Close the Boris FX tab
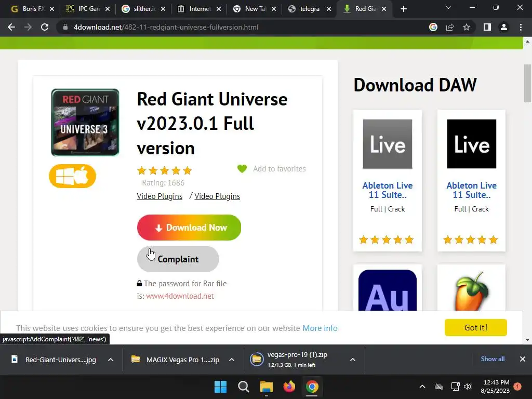This screenshot has width=532, height=399. pyautogui.click(x=52, y=9)
